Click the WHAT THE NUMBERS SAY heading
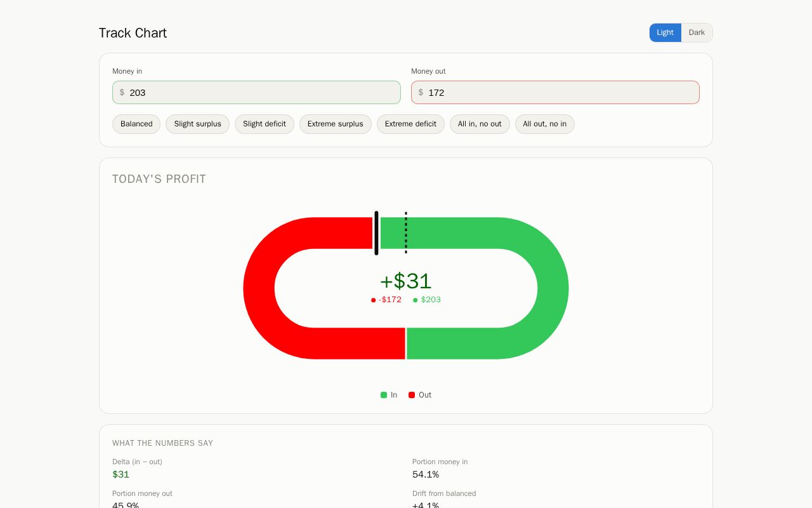 tap(162, 443)
